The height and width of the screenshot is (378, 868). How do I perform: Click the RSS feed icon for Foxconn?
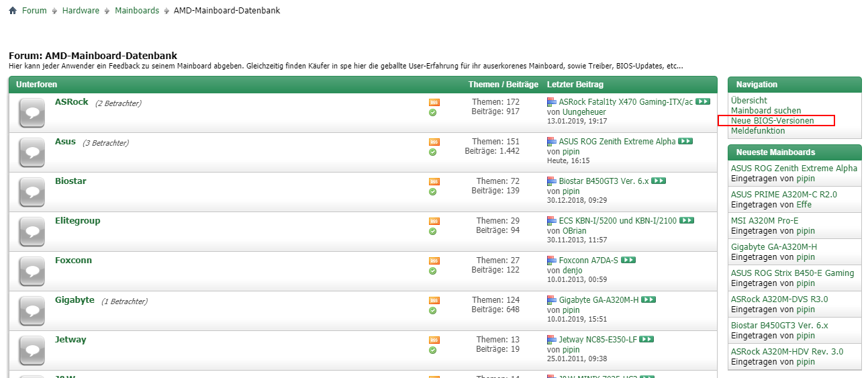[434, 261]
